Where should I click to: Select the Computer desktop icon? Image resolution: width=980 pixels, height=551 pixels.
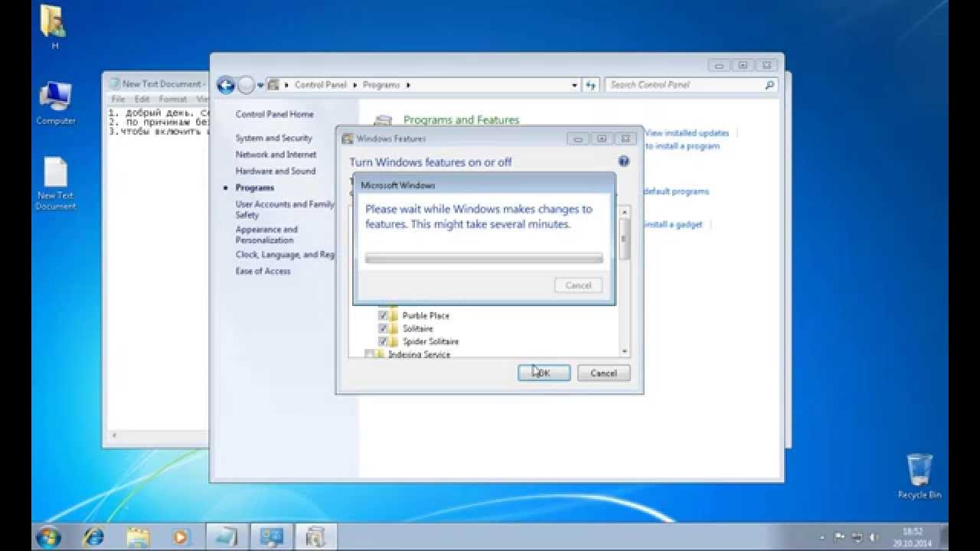coord(56,103)
